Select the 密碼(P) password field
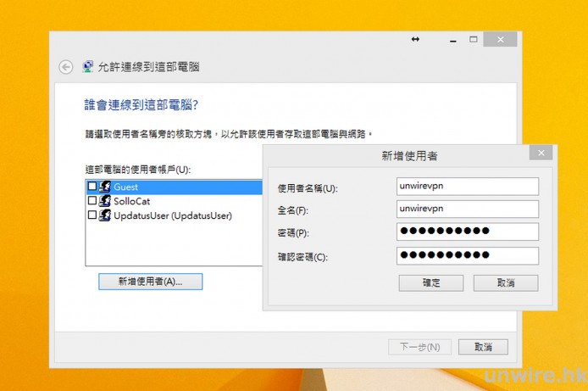Image resolution: width=588 pixels, height=391 pixels. tap(467, 232)
